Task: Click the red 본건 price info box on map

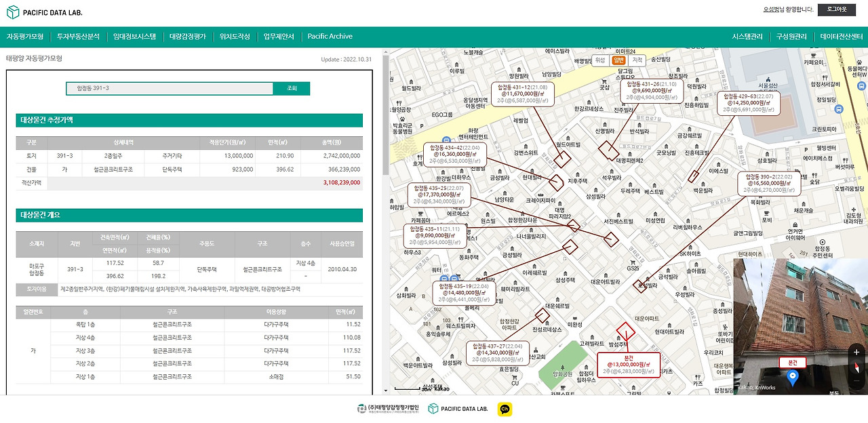Action: 629,364
